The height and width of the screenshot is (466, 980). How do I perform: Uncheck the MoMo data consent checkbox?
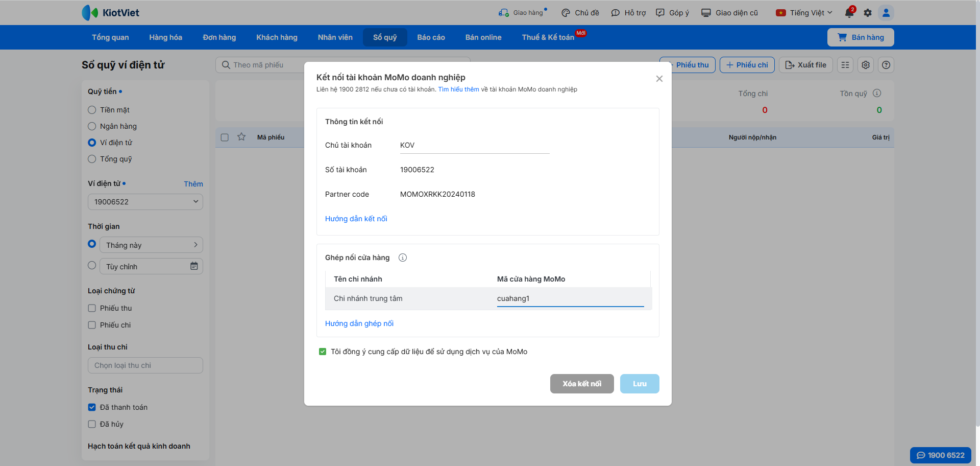pyautogui.click(x=323, y=352)
